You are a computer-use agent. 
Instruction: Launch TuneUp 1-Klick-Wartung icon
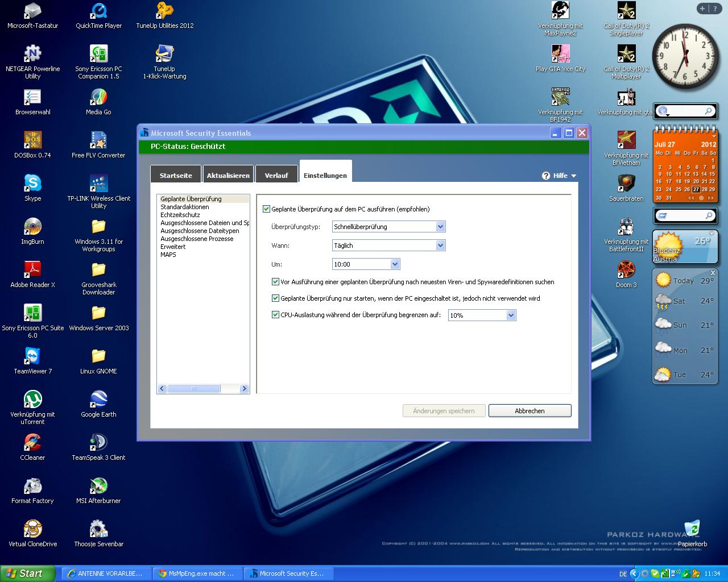(x=164, y=54)
